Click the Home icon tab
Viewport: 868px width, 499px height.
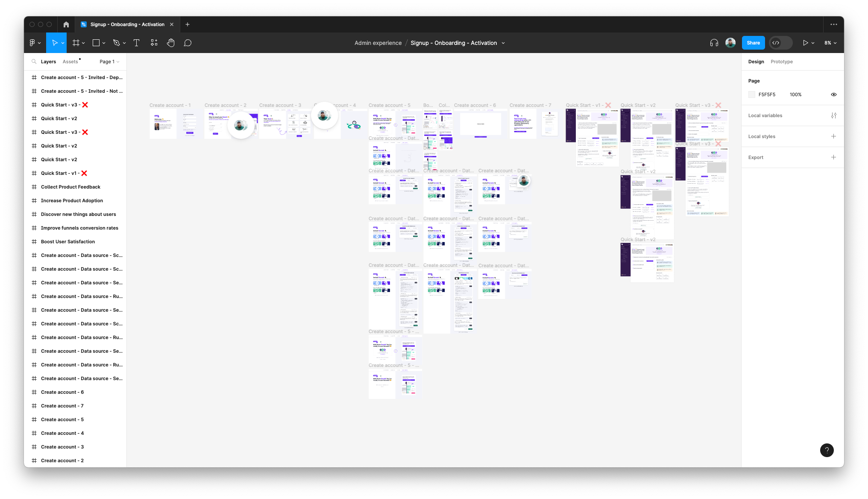(66, 24)
